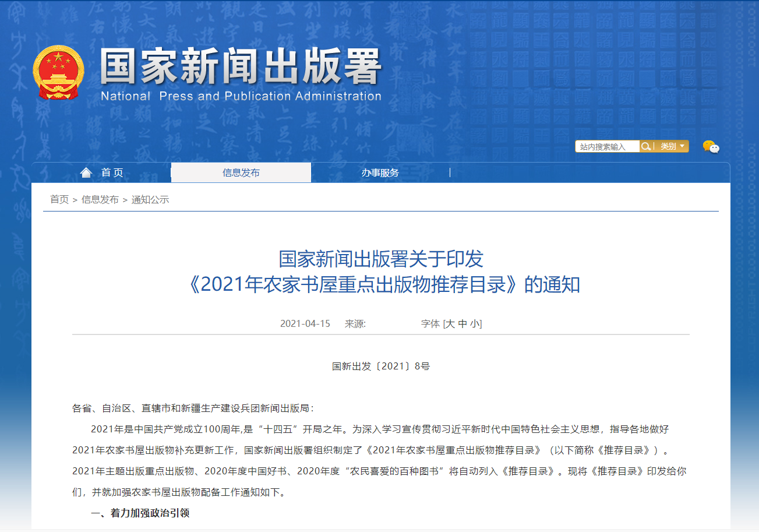
Task: Click the national emblem logo
Action: pos(58,72)
